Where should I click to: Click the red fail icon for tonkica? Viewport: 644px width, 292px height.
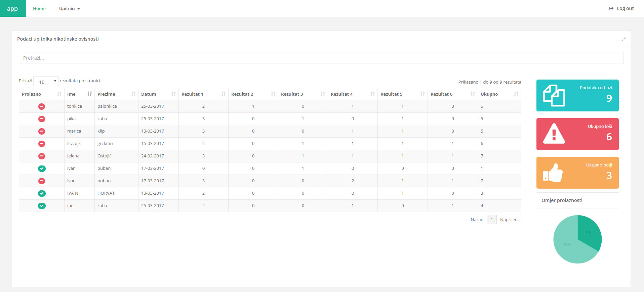pyautogui.click(x=42, y=106)
